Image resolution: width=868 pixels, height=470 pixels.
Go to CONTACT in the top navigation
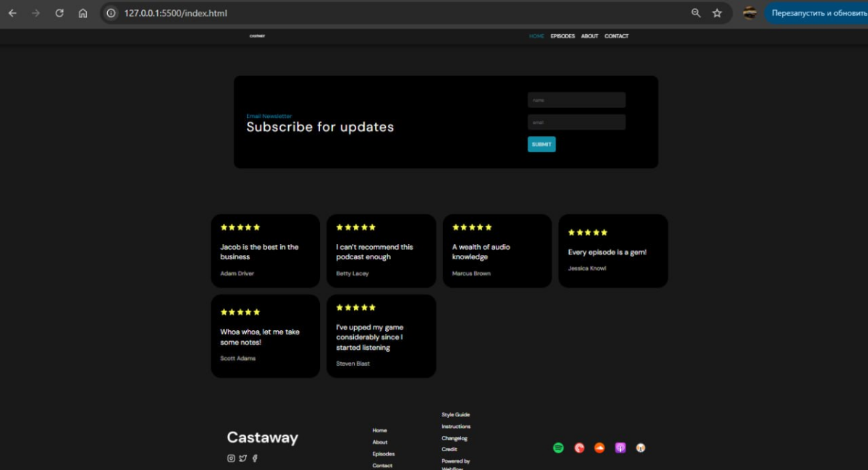tap(616, 36)
